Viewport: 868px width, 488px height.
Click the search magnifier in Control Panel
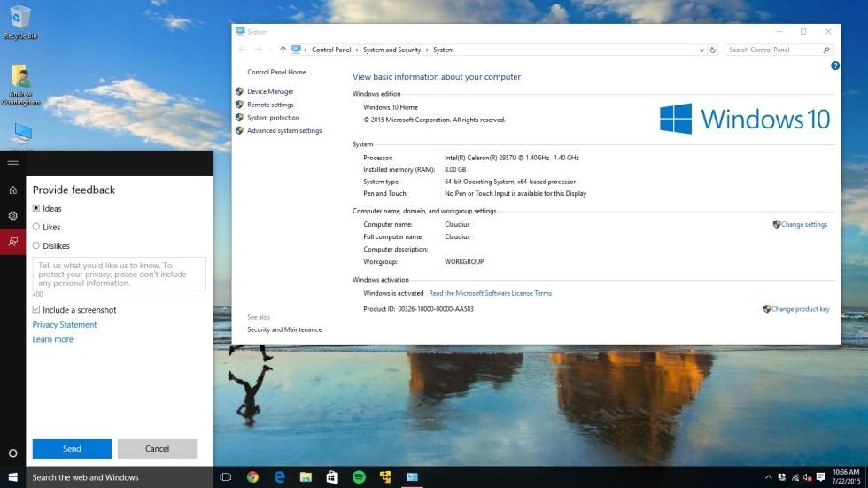coord(825,50)
